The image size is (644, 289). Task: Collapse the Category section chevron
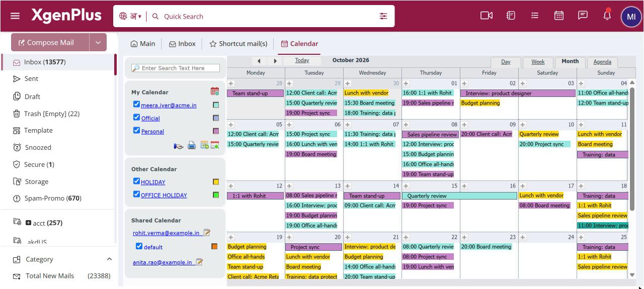[109, 259]
